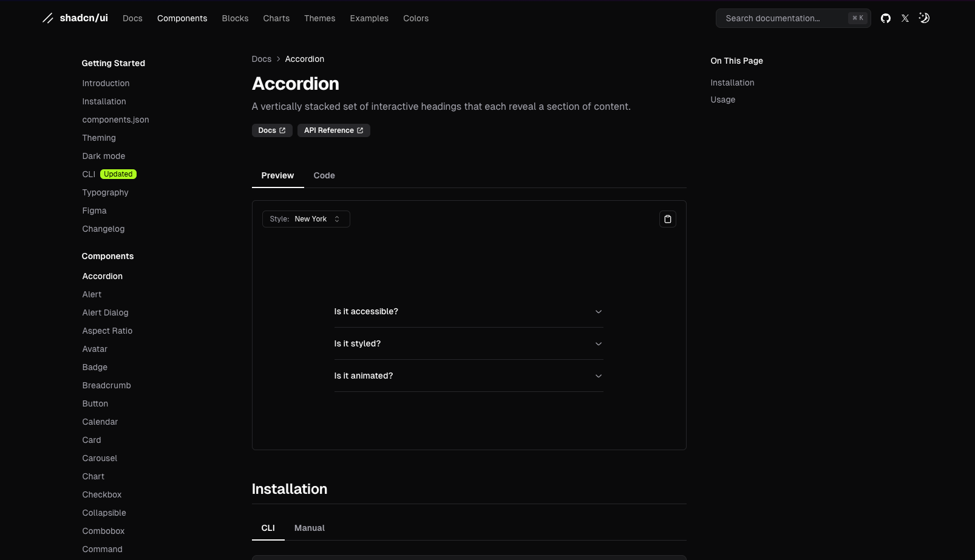The width and height of the screenshot is (975, 560).
Task: Open Examples in top navigation
Action: coord(369,18)
